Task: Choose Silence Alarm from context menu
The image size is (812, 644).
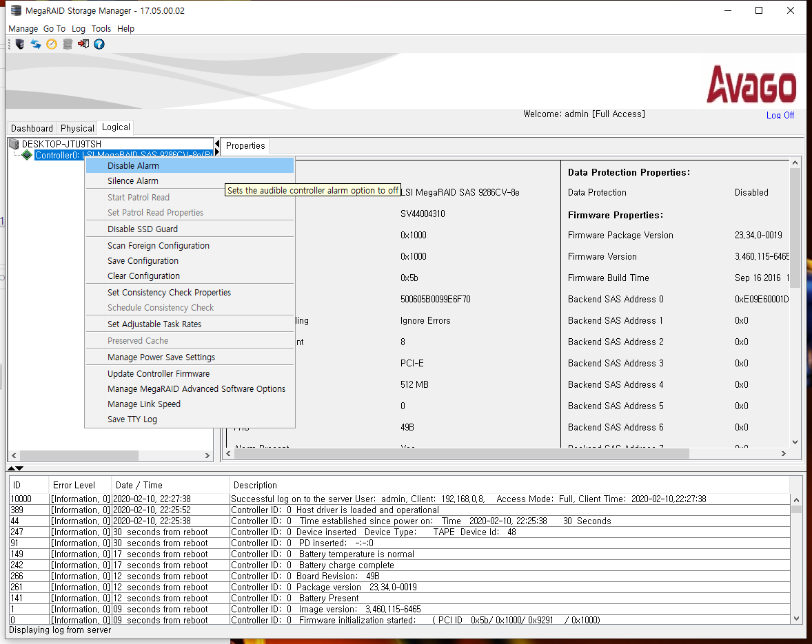Action: pyautogui.click(x=190, y=180)
